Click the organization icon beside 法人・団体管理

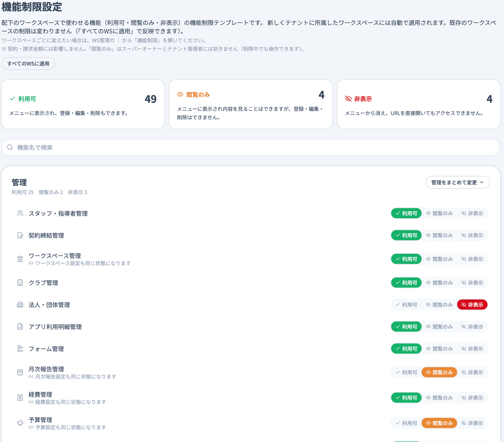click(20, 305)
